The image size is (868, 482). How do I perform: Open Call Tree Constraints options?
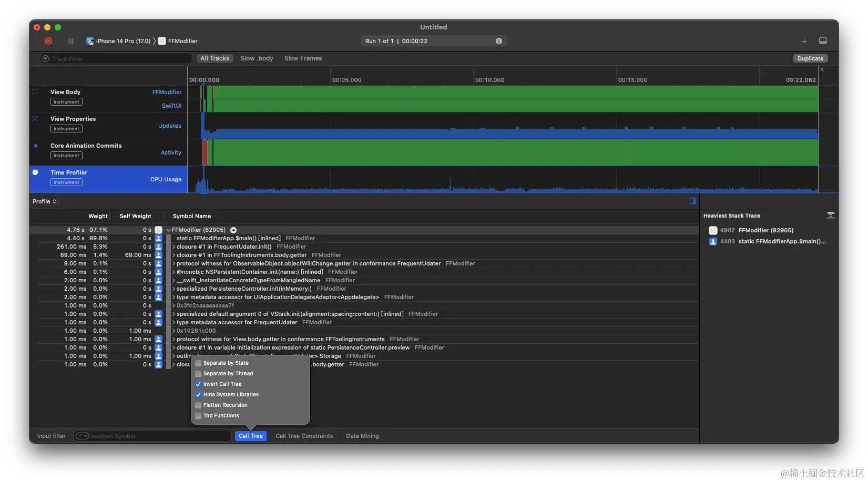pyautogui.click(x=304, y=436)
